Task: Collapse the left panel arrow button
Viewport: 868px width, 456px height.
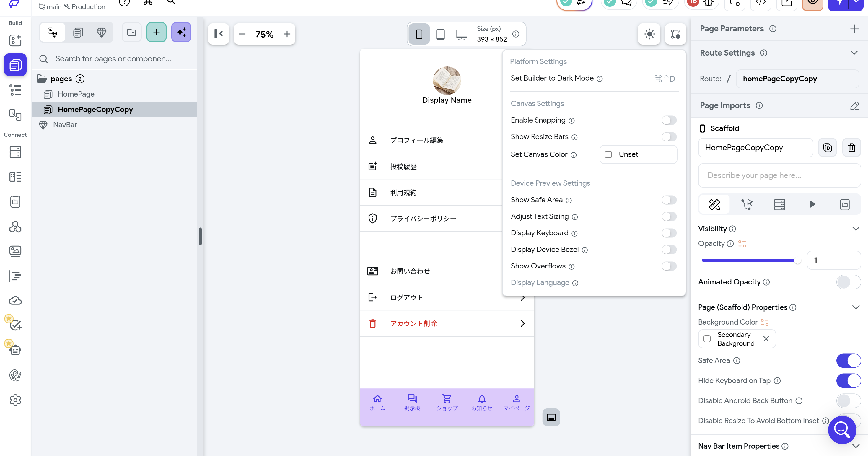Action: pos(218,34)
